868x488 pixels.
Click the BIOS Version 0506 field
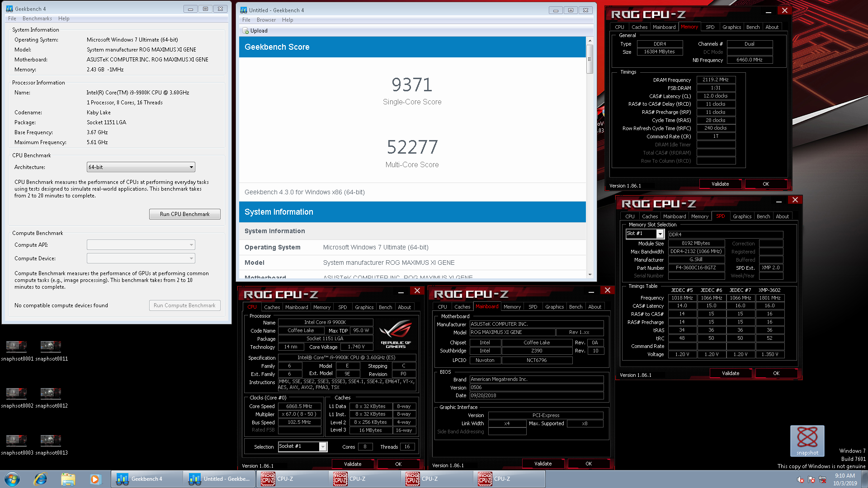(537, 387)
